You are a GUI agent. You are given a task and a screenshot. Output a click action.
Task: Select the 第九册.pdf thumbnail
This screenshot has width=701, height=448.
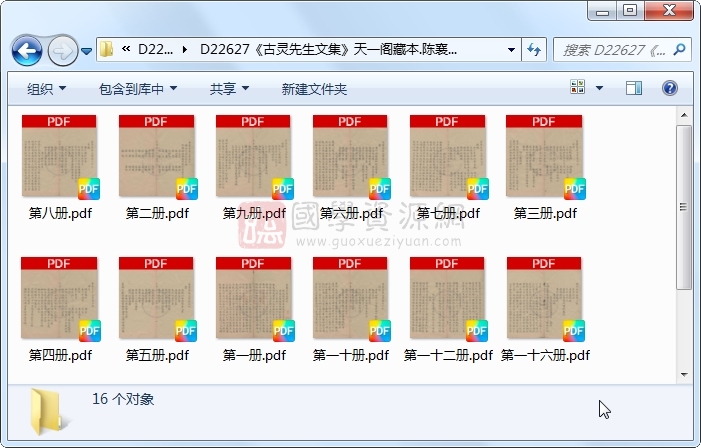[254, 156]
